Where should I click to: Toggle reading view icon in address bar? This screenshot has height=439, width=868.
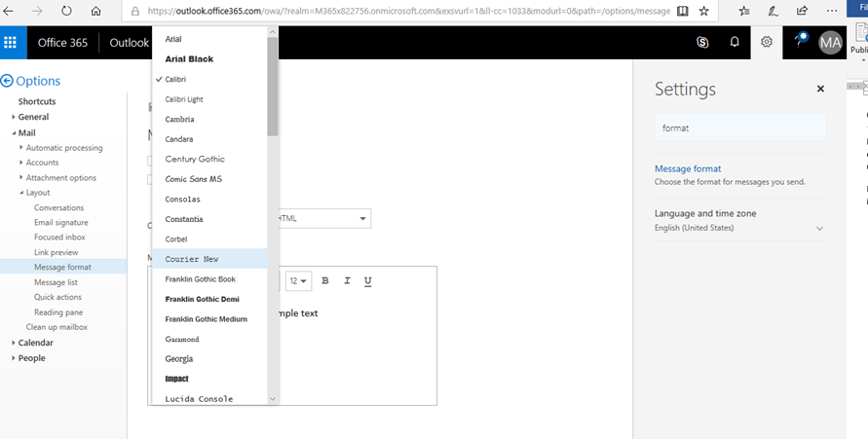[x=683, y=11]
